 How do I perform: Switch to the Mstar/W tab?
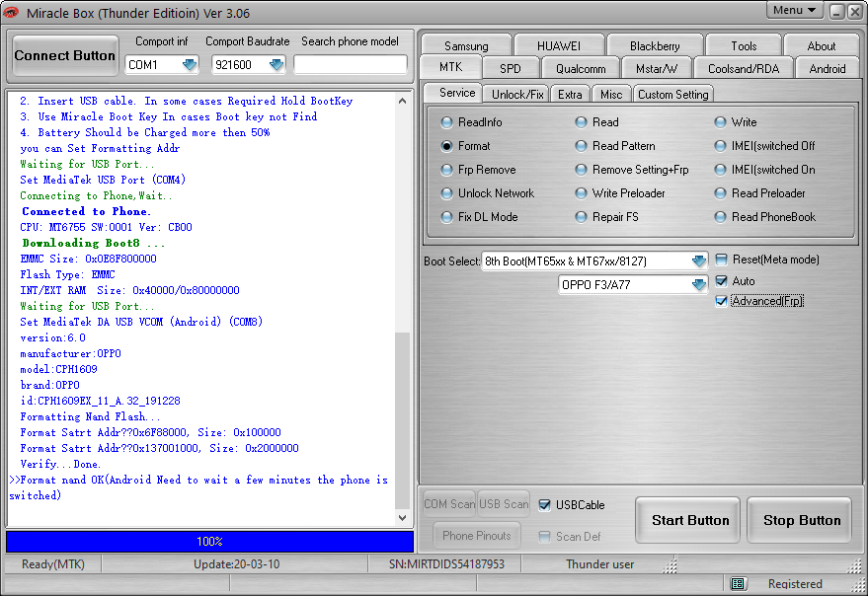coord(657,69)
